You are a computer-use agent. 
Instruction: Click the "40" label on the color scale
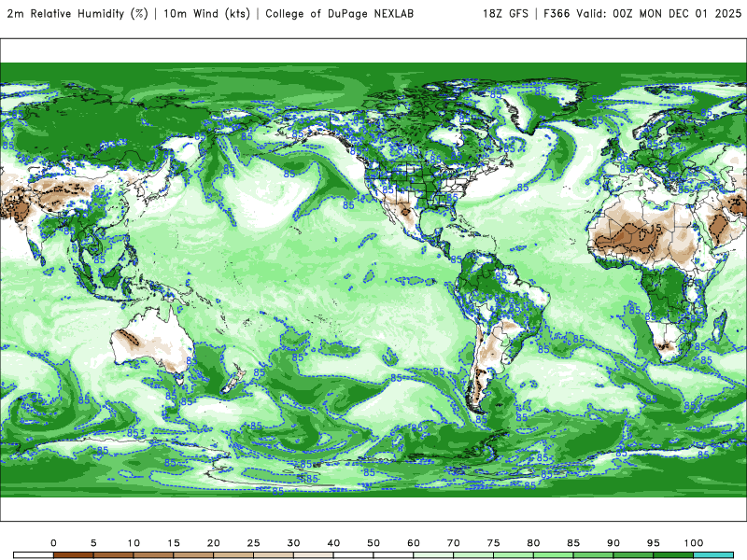click(333, 543)
